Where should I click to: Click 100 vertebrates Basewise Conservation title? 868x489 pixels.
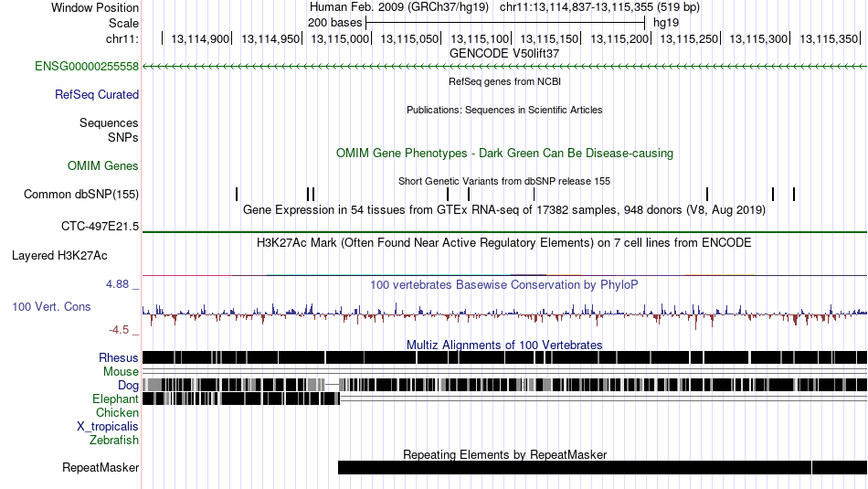504,284
